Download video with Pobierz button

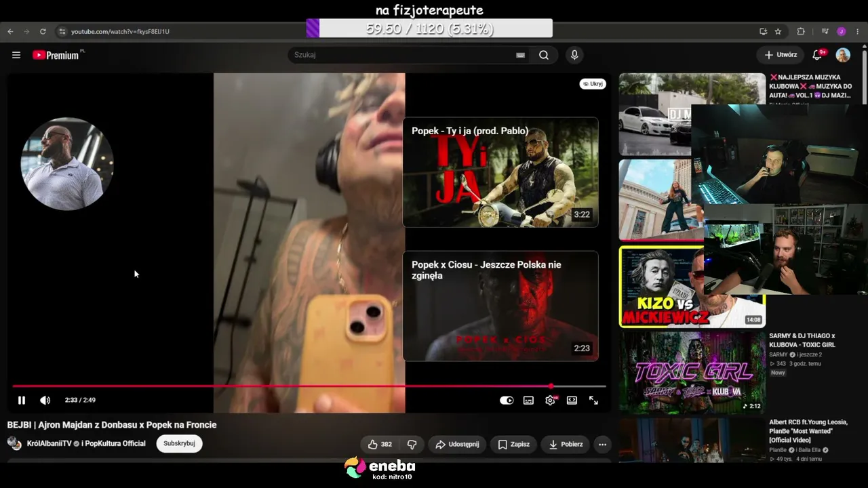(566, 445)
